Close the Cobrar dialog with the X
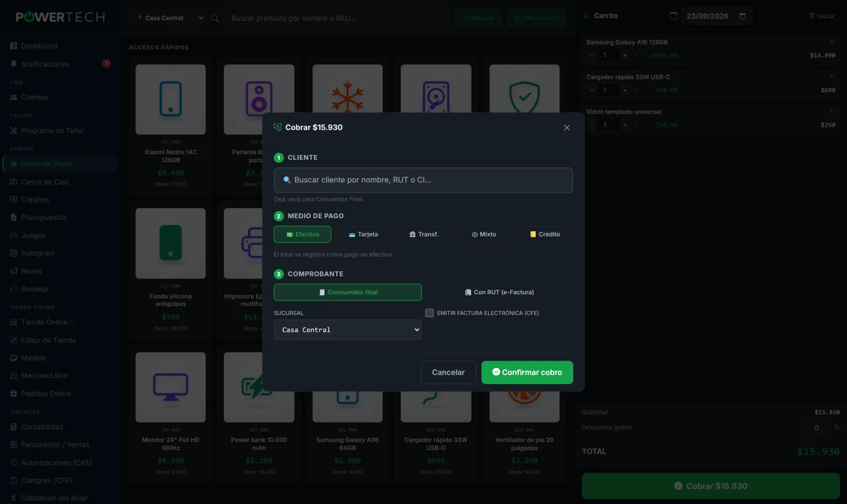 [567, 128]
